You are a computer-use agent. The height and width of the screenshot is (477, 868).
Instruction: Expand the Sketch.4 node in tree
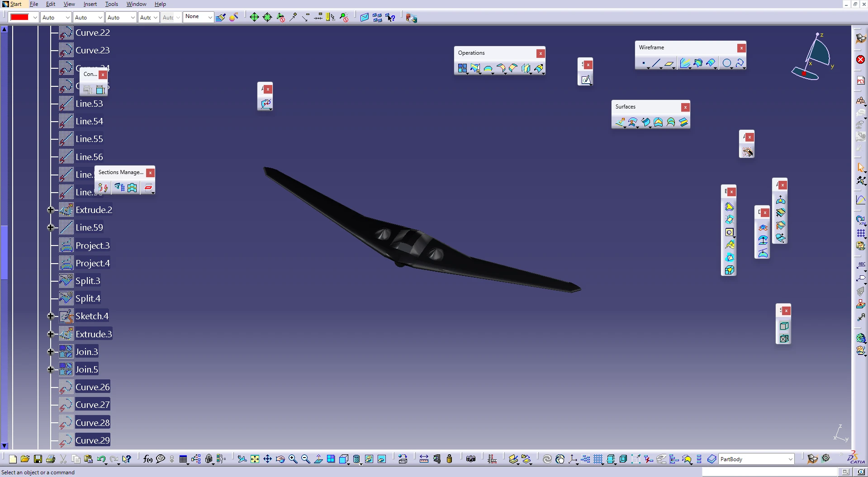click(51, 316)
